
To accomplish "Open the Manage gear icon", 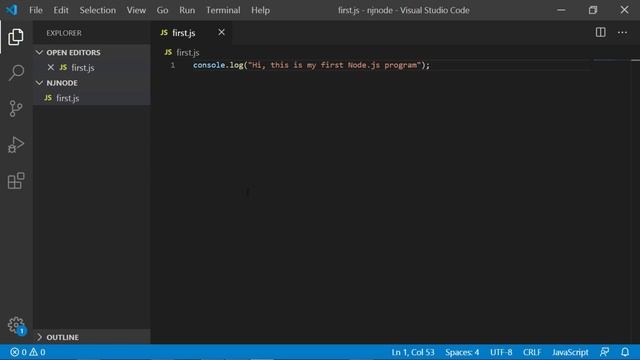I will click(x=16, y=325).
